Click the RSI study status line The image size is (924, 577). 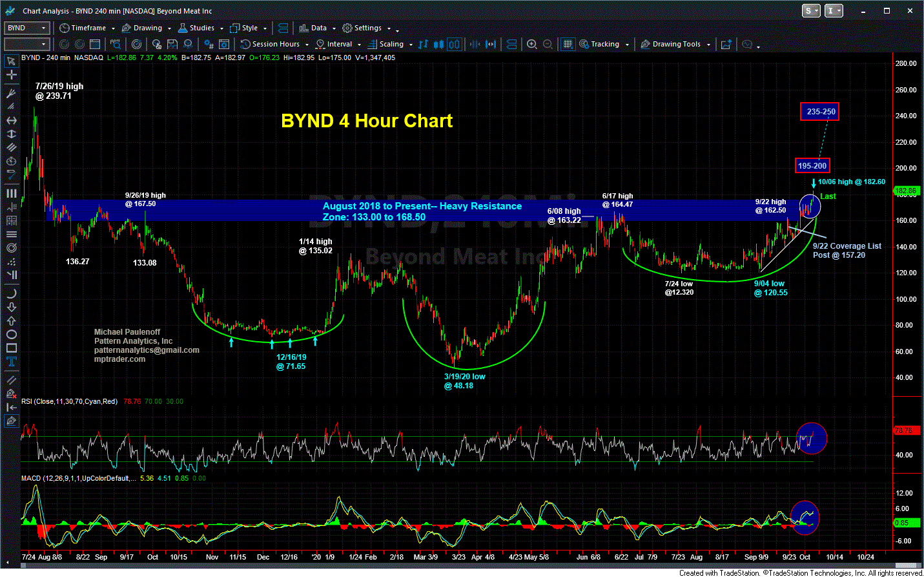point(103,401)
